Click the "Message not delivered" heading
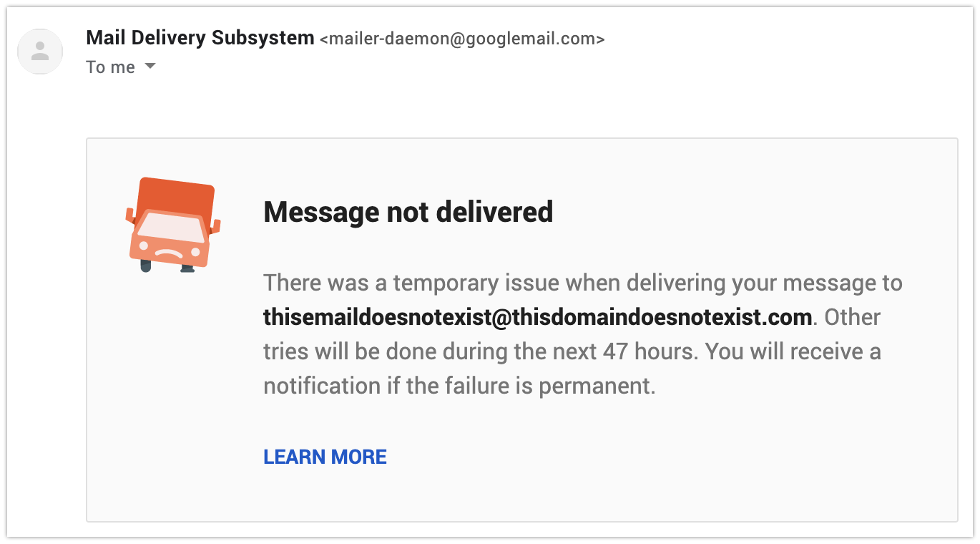The width and height of the screenshot is (980, 544). (408, 212)
